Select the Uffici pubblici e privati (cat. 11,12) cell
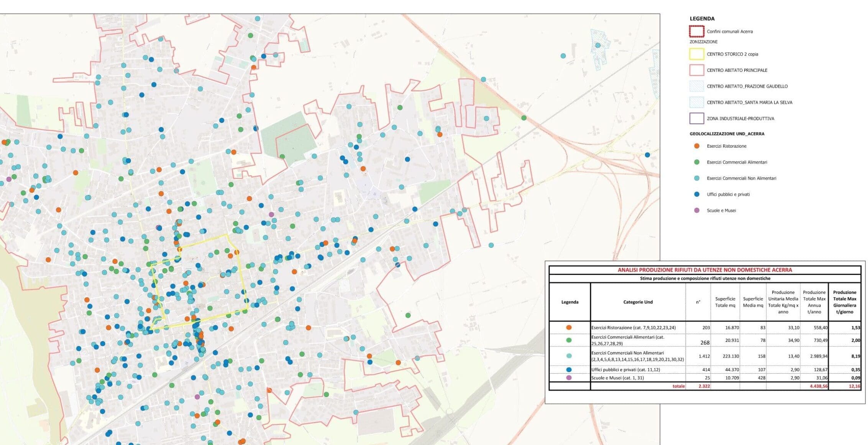868x445 pixels. pos(625,370)
